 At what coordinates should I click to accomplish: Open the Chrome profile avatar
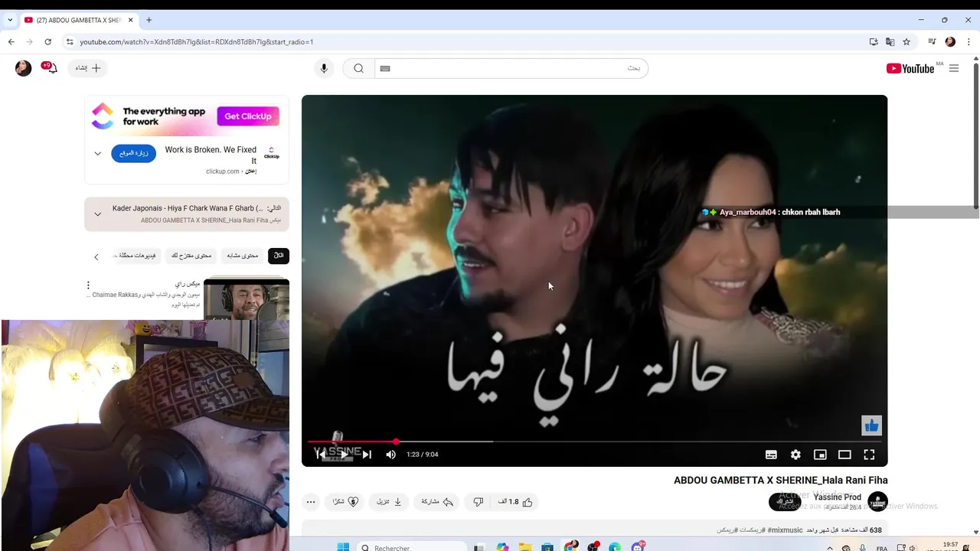(950, 41)
